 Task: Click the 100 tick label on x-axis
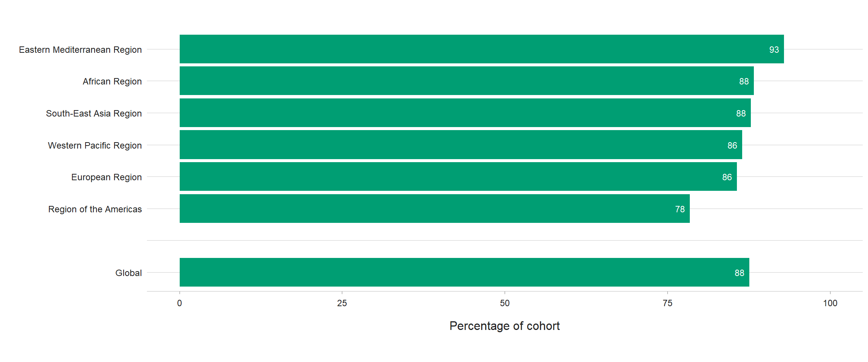[830, 303]
